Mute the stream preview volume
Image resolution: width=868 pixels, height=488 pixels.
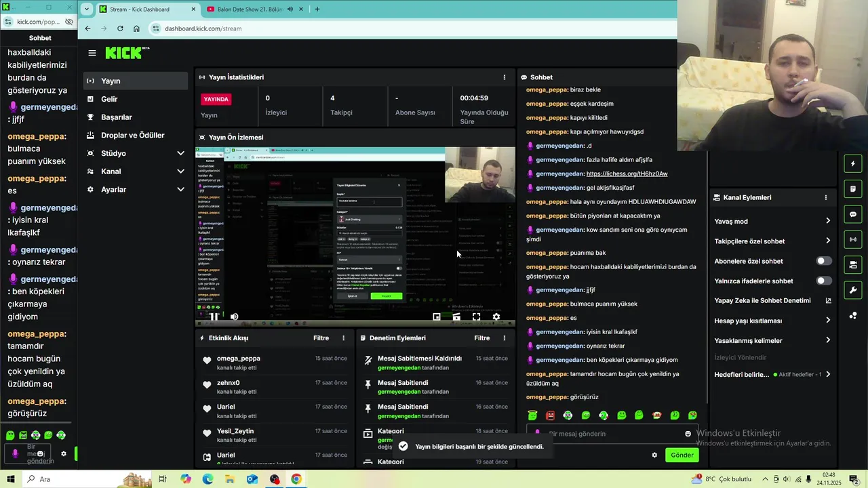point(235,317)
